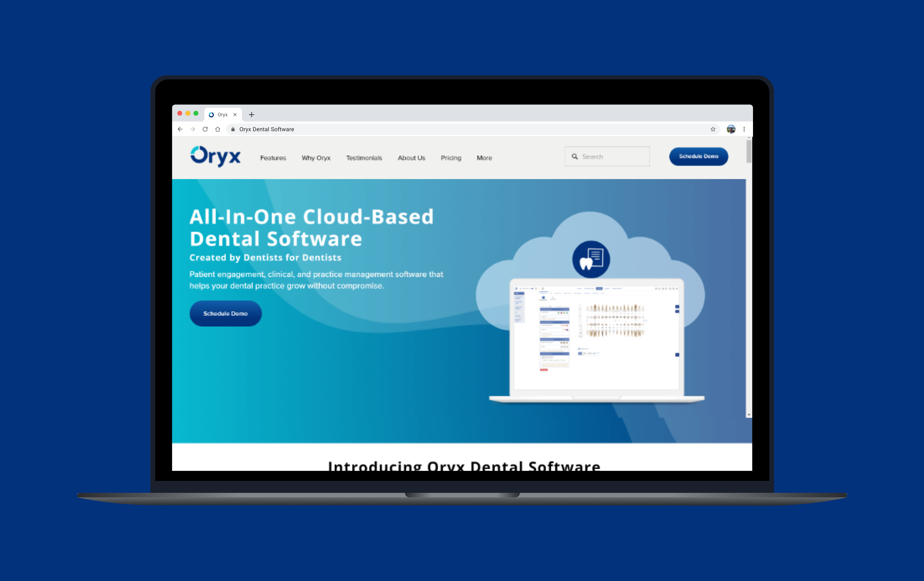Click the browser back arrow

pos(180,129)
